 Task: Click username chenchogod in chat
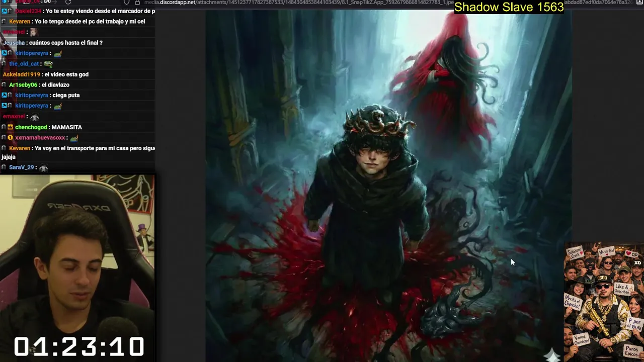(31, 127)
